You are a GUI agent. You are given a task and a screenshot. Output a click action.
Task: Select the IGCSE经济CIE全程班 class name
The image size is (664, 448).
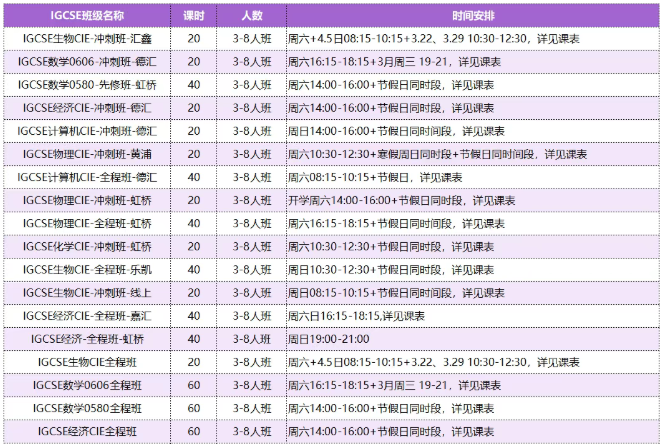point(87,431)
